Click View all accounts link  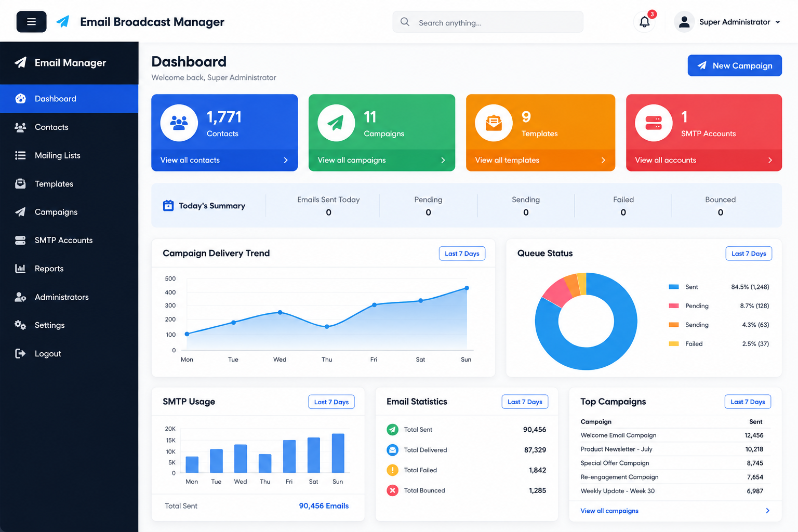tap(666, 161)
